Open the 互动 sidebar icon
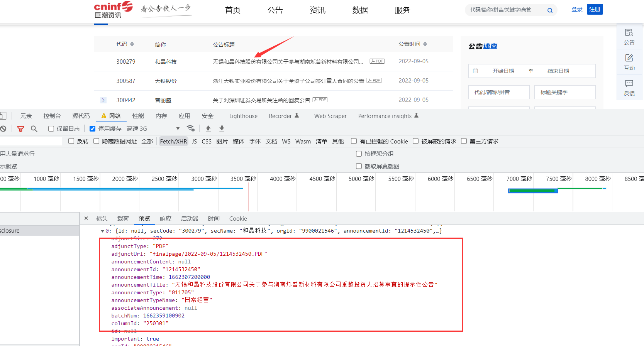644x346 pixels. pyautogui.click(x=629, y=62)
